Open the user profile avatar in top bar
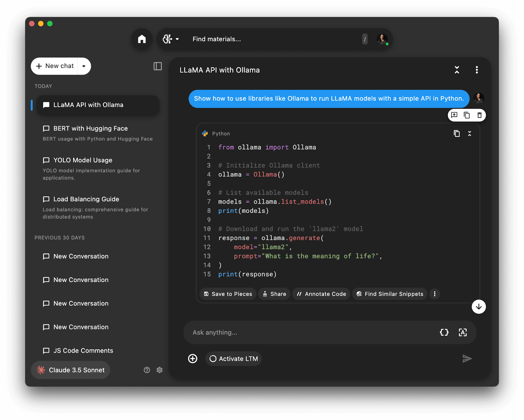 (382, 39)
